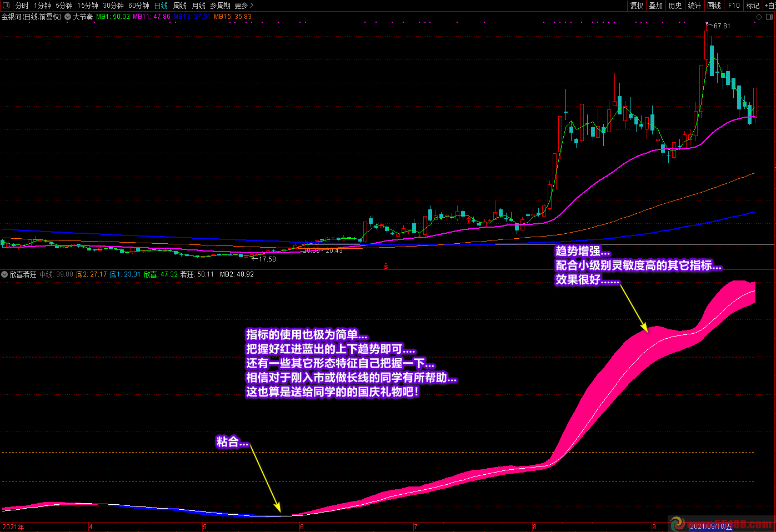Image resolution: width=776 pixels, height=532 pixels.
Task: Click the diamond icon near top-right of chart
Action: pyautogui.click(x=759, y=17)
